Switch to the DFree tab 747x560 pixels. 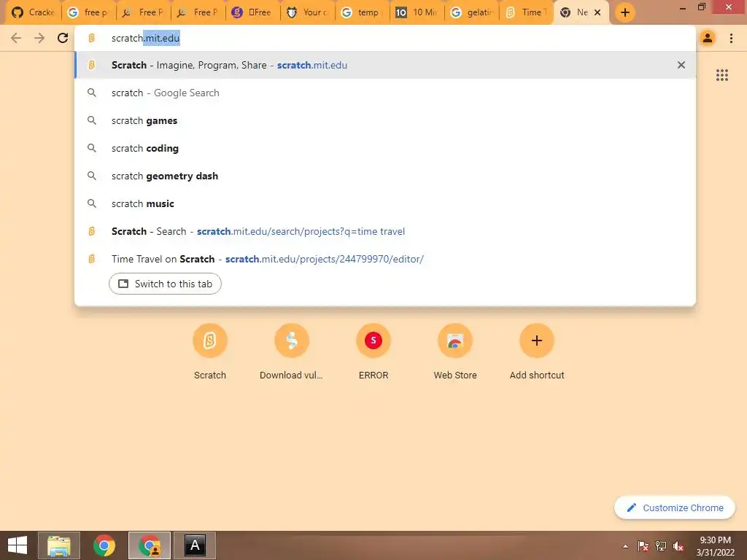[x=253, y=12]
